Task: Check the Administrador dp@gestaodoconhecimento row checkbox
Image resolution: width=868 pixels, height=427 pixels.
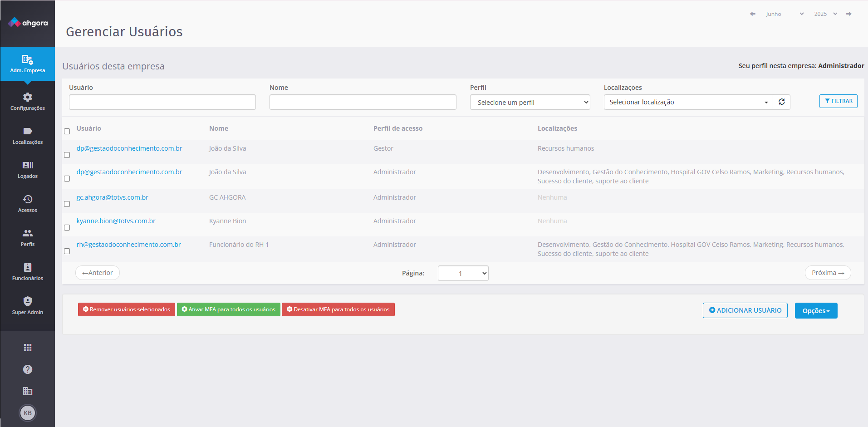Action: coord(67,179)
